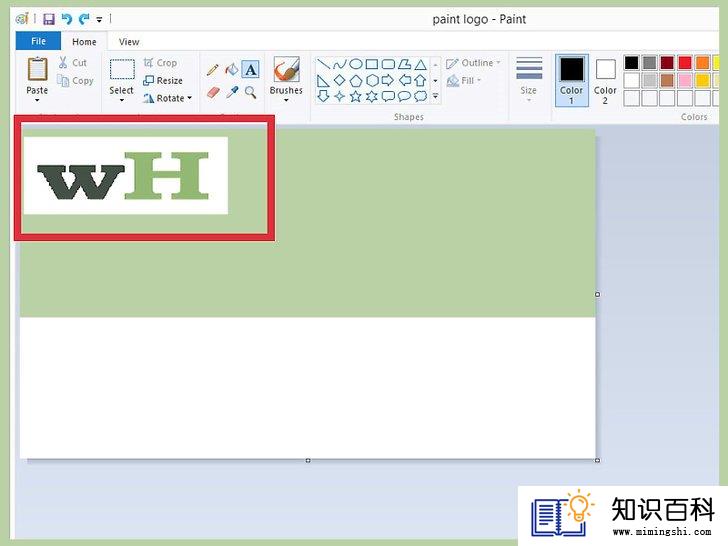Choose the Left arrow shape
This screenshot has height=546, width=728.
click(404, 81)
